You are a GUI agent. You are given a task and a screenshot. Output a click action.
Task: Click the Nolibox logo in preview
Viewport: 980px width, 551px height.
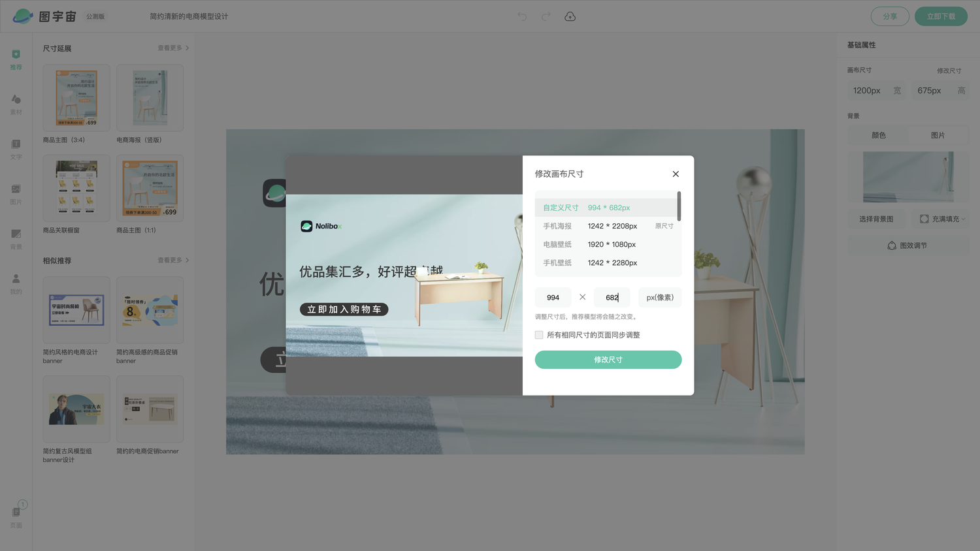[321, 226]
